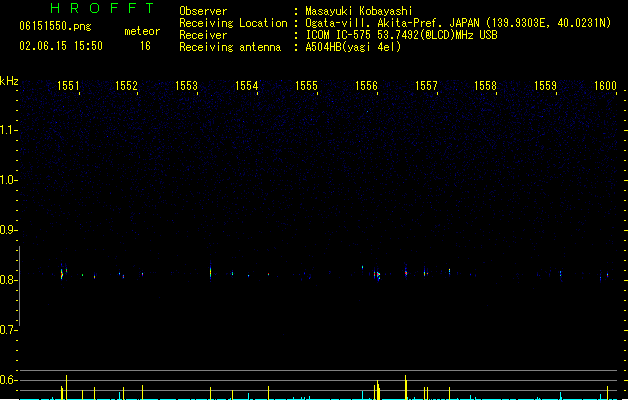629x400 pixels.
Task: Click the 0.9 frequency axis label
Action: point(8,230)
